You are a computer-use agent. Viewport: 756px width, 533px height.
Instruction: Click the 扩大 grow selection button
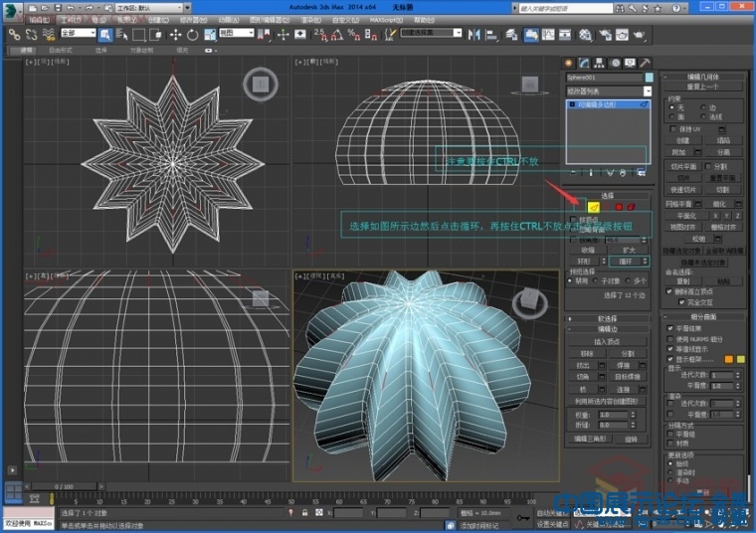pos(629,251)
